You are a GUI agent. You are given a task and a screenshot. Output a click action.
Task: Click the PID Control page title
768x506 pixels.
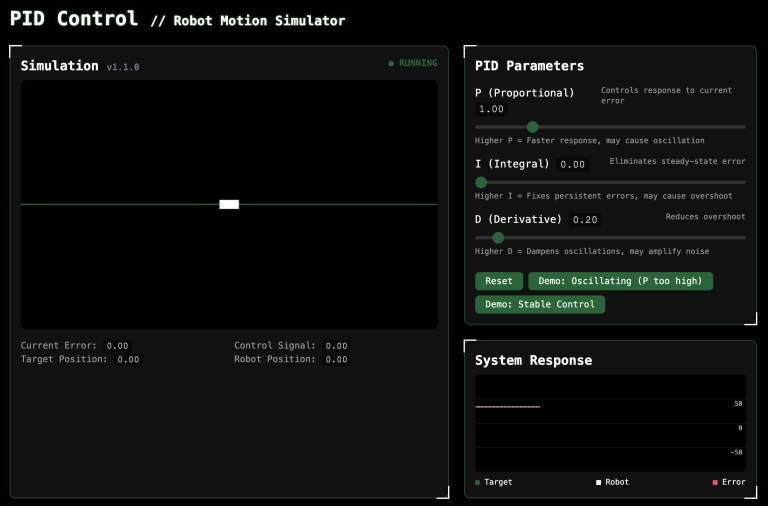pyautogui.click(x=73, y=19)
